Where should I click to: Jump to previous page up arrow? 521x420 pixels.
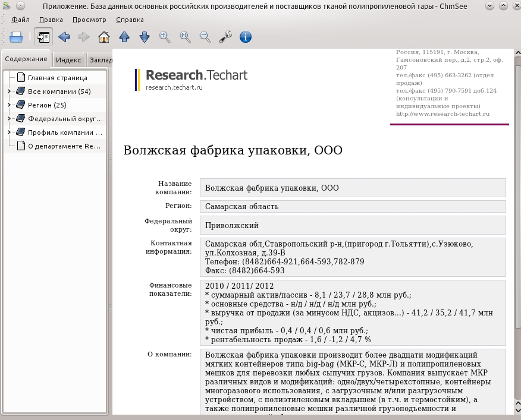click(124, 37)
